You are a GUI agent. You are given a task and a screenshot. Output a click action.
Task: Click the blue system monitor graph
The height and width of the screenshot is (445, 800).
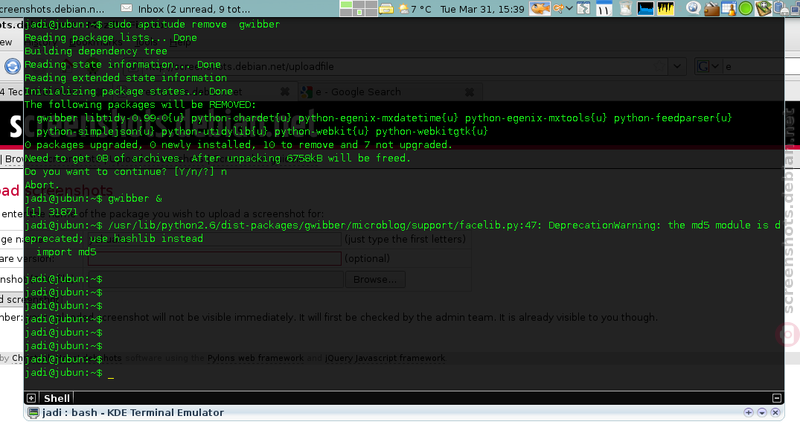(x=645, y=8)
